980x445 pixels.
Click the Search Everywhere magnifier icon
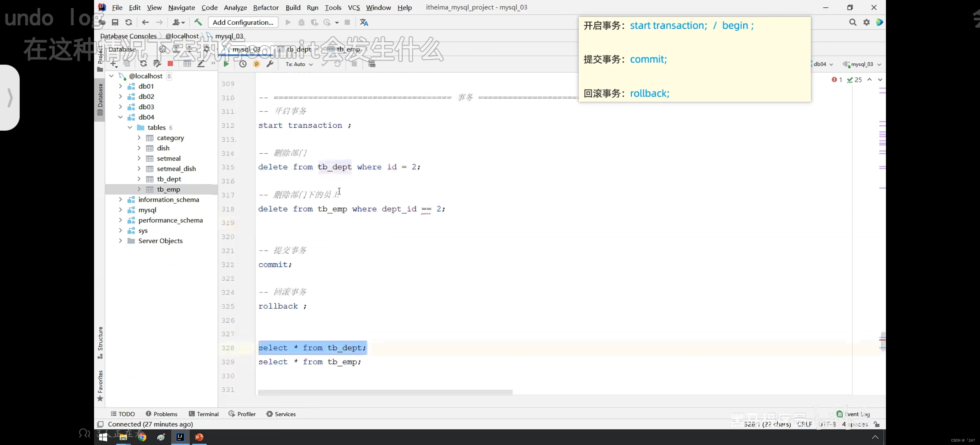click(853, 23)
